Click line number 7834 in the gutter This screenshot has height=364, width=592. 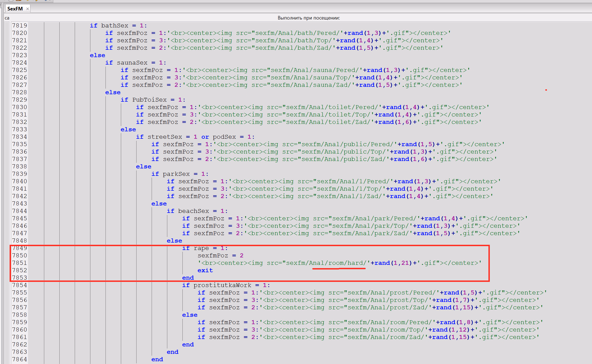[x=20, y=137]
